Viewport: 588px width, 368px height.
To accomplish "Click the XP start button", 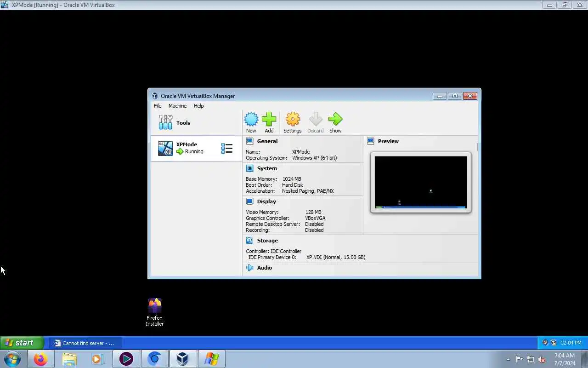I will 22,343.
